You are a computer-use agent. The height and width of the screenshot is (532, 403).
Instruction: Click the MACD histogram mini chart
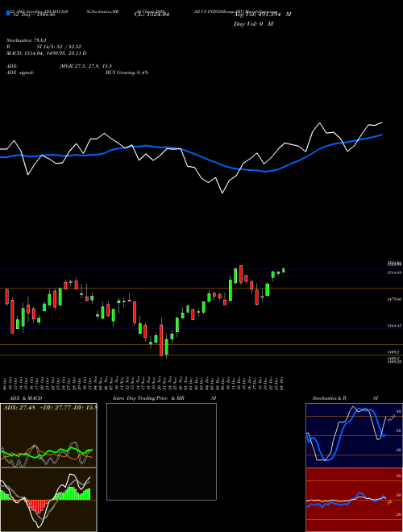click(x=48, y=500)
